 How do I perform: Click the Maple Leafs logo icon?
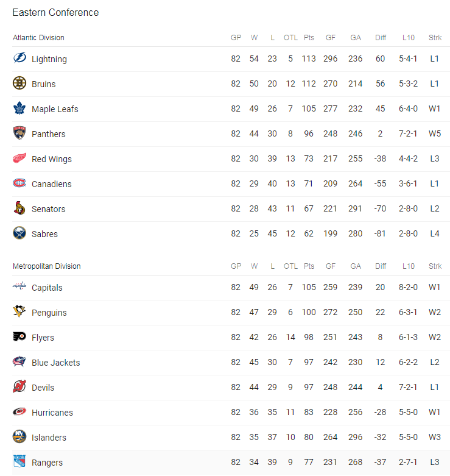(19, 108)
